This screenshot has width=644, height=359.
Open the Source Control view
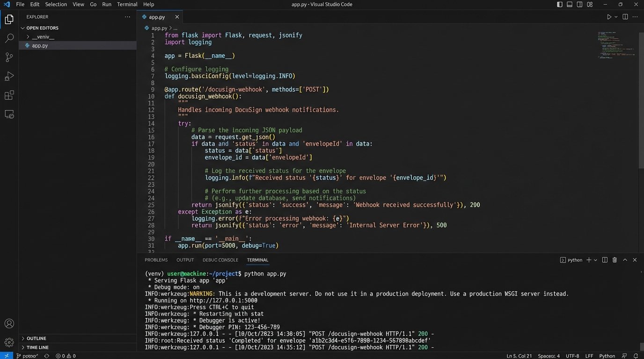(9, 57)
